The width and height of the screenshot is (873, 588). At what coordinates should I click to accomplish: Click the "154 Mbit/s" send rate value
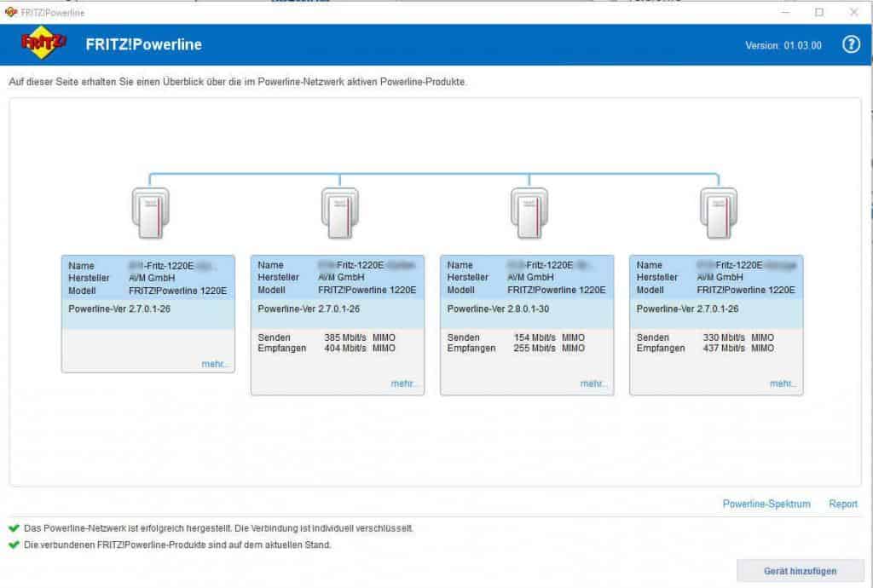535,337
